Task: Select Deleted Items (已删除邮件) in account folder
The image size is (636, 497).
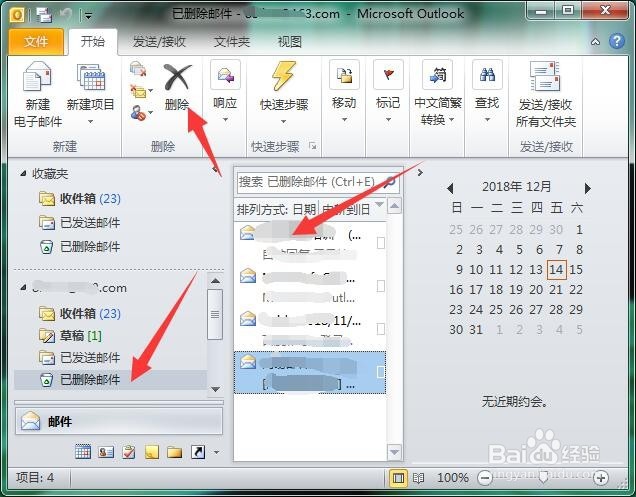Action: tap(110, 380)
